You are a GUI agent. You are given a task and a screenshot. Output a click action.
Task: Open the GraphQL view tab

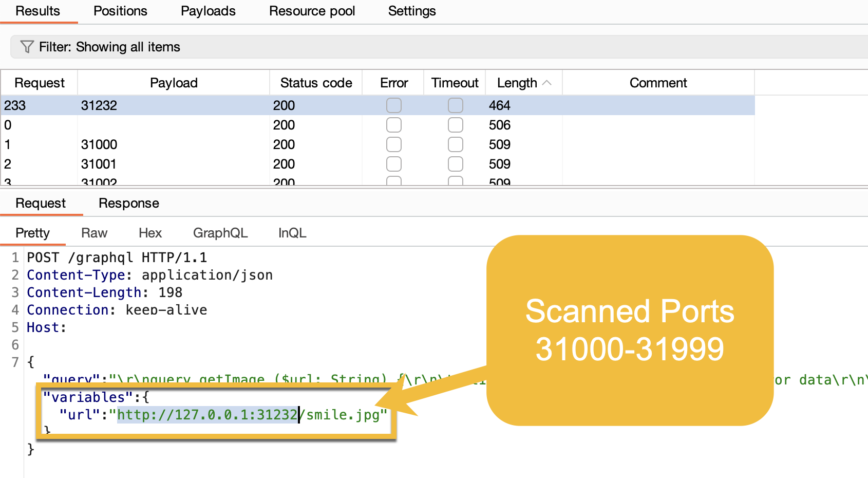220,232
